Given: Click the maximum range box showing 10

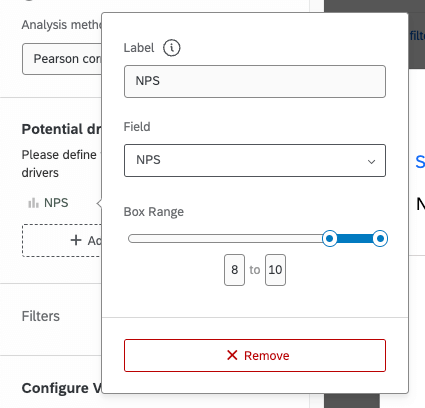Looking at the screenshot, I should 275,270.
